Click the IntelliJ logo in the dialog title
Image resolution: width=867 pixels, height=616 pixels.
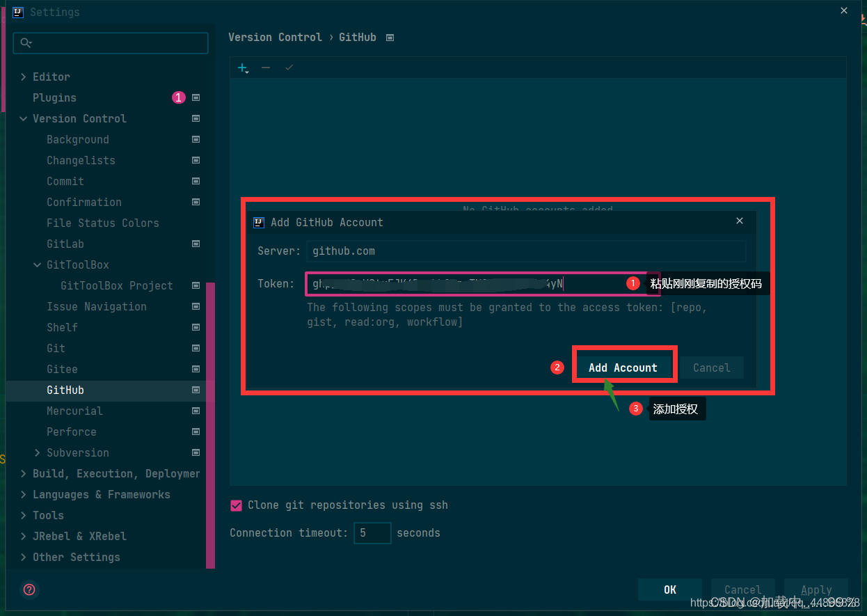[259, 222]
